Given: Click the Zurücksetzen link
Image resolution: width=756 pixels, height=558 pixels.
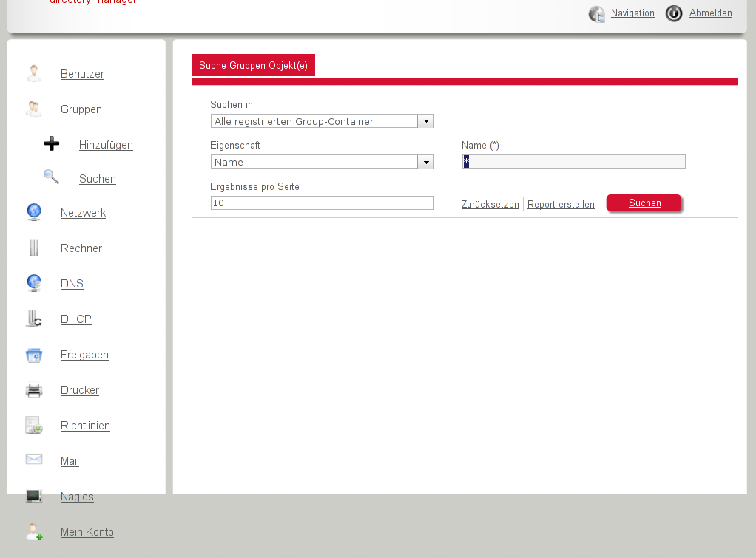Looking at the screenshot, I should coord(490,205).
